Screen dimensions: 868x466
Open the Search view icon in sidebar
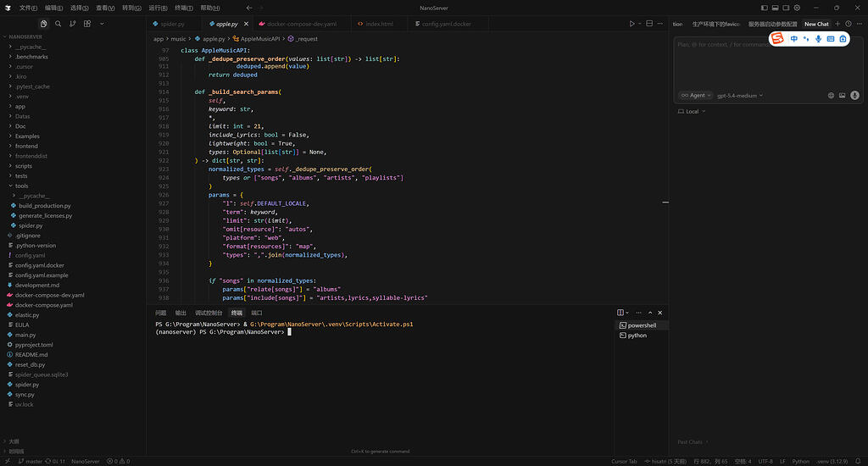click(58, 24)
